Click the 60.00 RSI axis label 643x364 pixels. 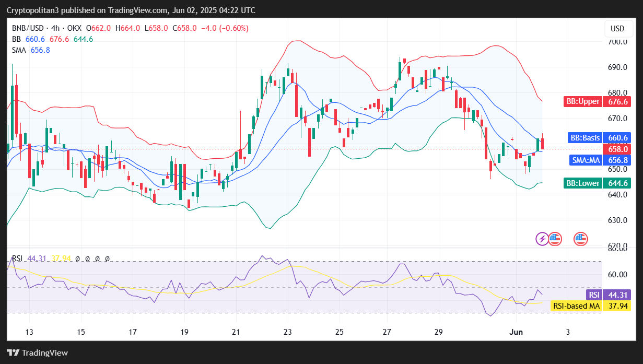617,275
